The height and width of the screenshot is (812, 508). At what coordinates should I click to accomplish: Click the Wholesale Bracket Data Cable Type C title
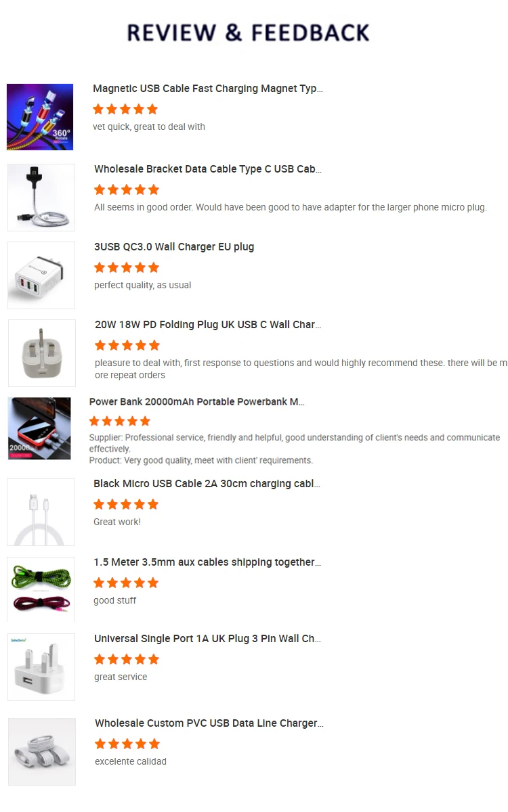pyautogui.click(x=208, y=169)
